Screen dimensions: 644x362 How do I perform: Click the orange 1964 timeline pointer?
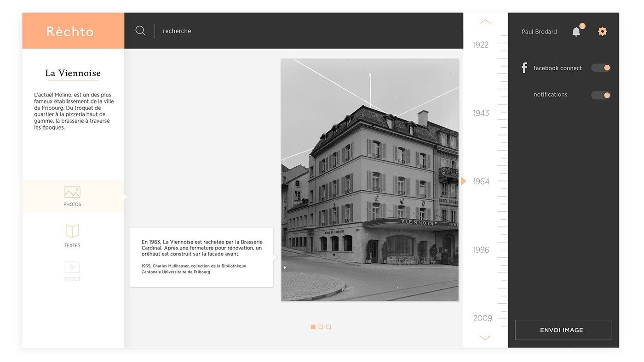464,181
